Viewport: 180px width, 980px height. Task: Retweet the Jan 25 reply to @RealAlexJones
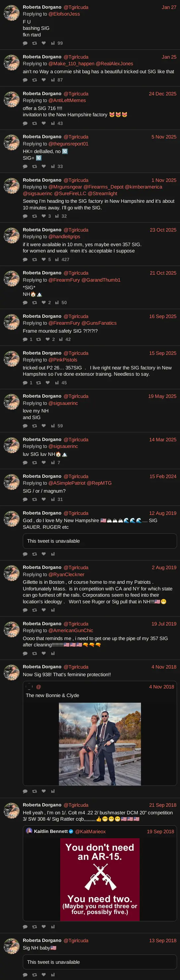[x=34, y=80]
